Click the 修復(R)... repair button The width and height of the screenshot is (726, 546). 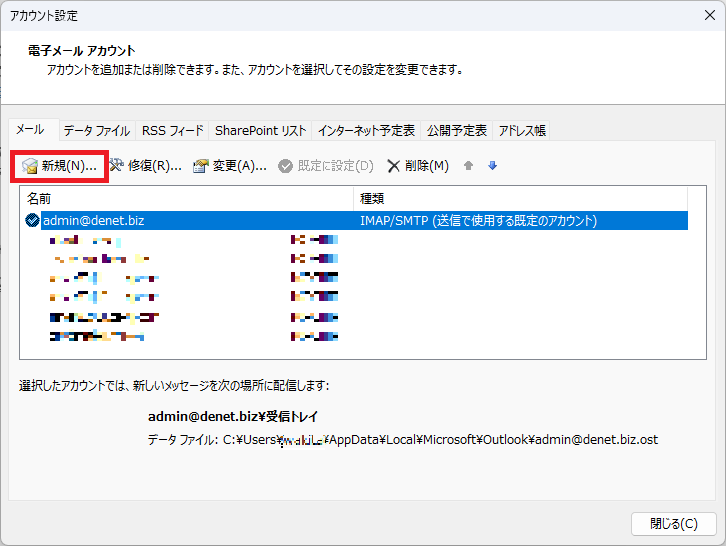(145, 166)
